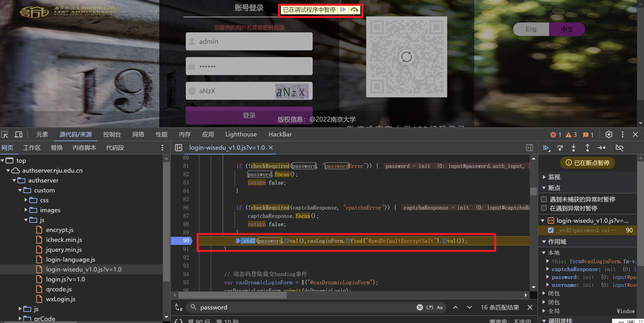The image size is (644, 323).
Task: Open the 工作区 workspace tab
Action: pos(32,148)
